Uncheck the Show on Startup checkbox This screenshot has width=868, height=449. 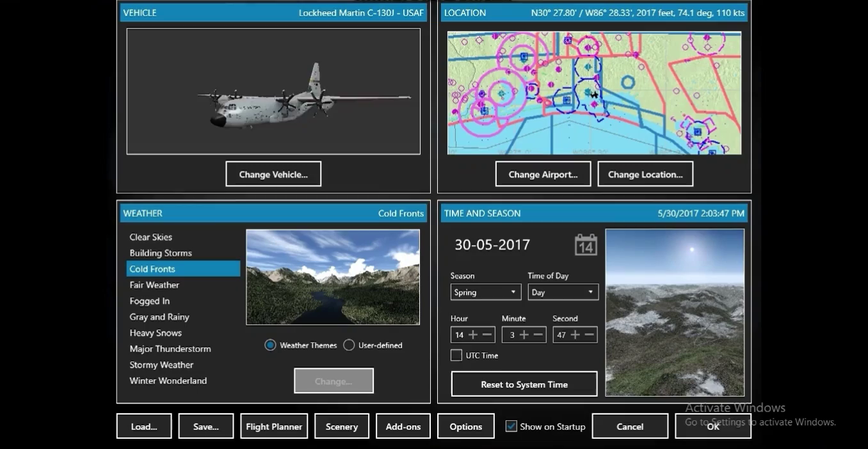(x=511, y=427)
